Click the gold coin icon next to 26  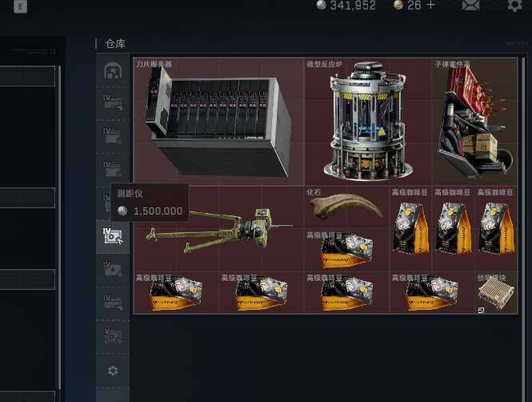coord(398,5)
